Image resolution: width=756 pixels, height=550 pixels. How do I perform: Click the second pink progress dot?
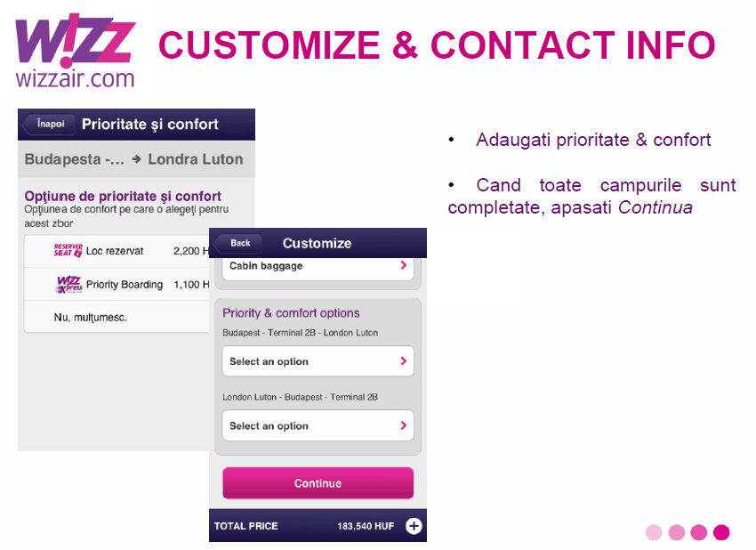click(x=676, y=532)
